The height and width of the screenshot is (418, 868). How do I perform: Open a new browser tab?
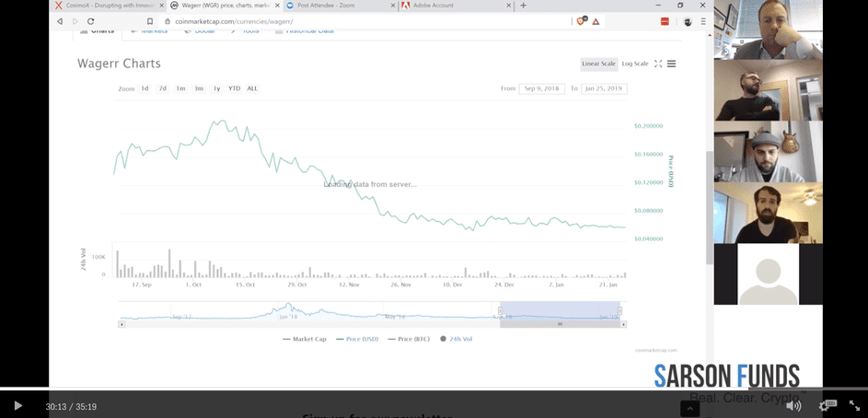(x=523, y=6)
